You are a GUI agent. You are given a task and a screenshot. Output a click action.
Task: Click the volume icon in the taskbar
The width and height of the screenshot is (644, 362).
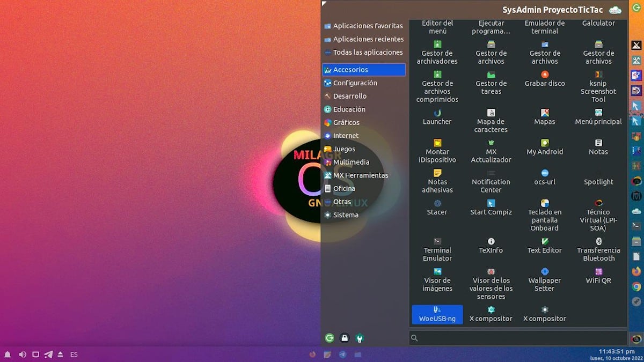coord(22,354)
